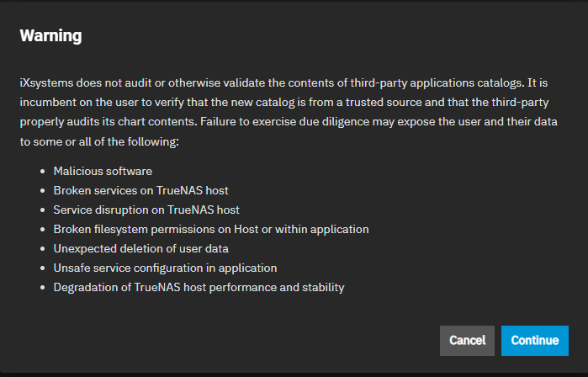
Task: Click the Continue button
Action: coord(534,341)
